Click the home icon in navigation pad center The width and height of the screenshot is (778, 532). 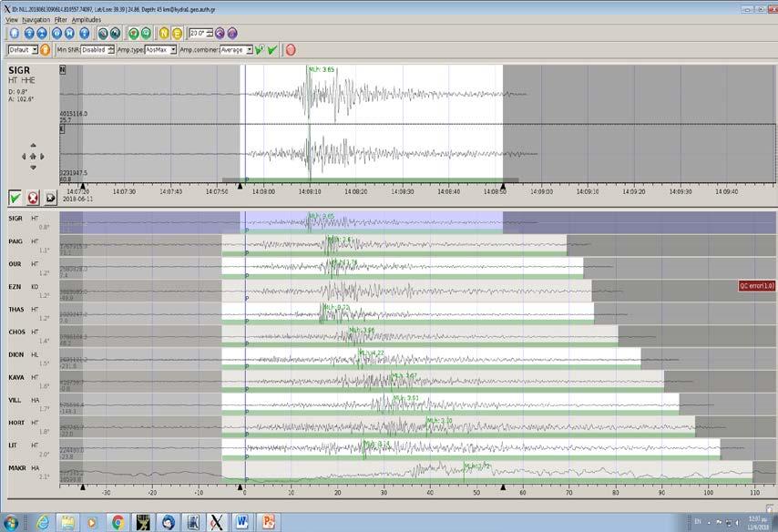coord(33,157)
